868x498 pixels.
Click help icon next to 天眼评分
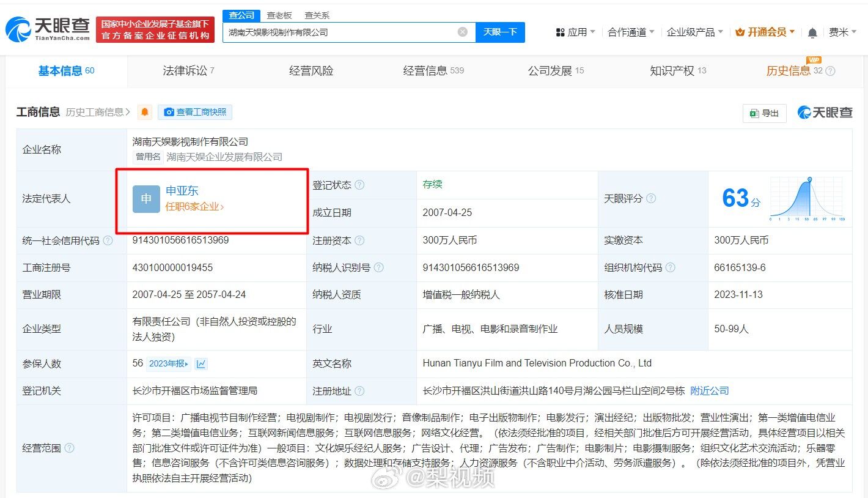click(651, 199)
